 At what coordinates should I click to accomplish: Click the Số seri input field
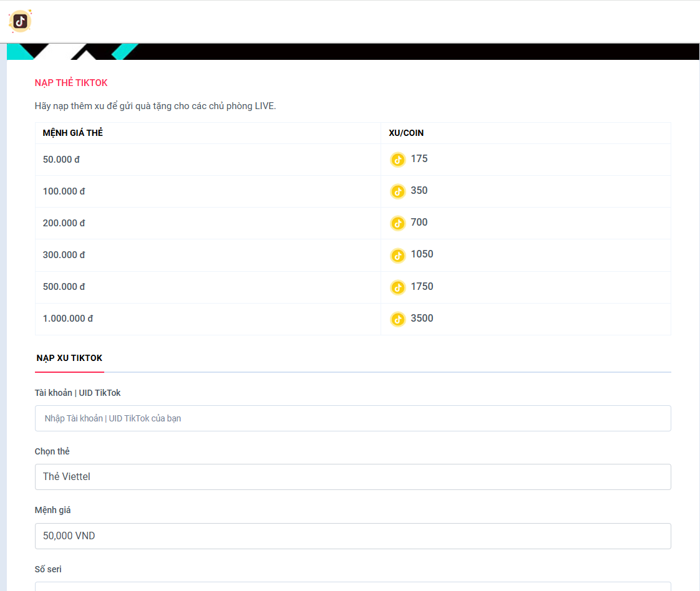pos(352,586)
